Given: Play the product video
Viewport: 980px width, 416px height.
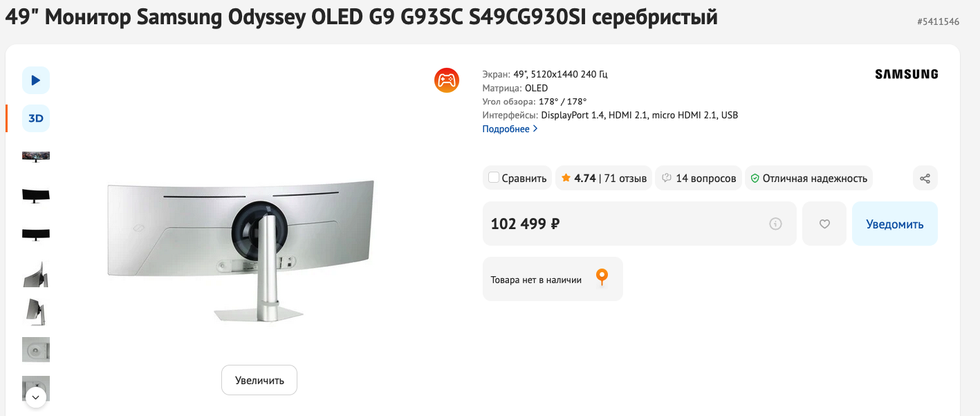Looking at the screenshot, I should click(36, 80).
